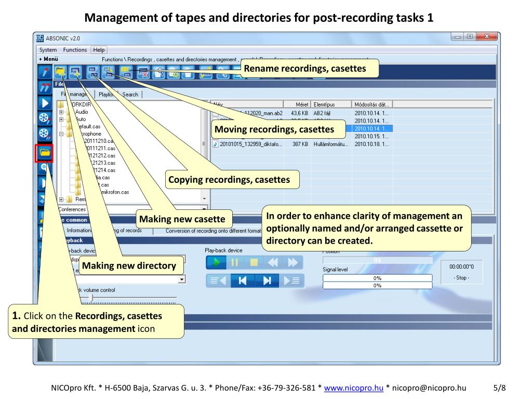The height and width of the screenshot is (399, 532).
Task: Select the file ending 112020_man.ab2
Action: (263, 113)
